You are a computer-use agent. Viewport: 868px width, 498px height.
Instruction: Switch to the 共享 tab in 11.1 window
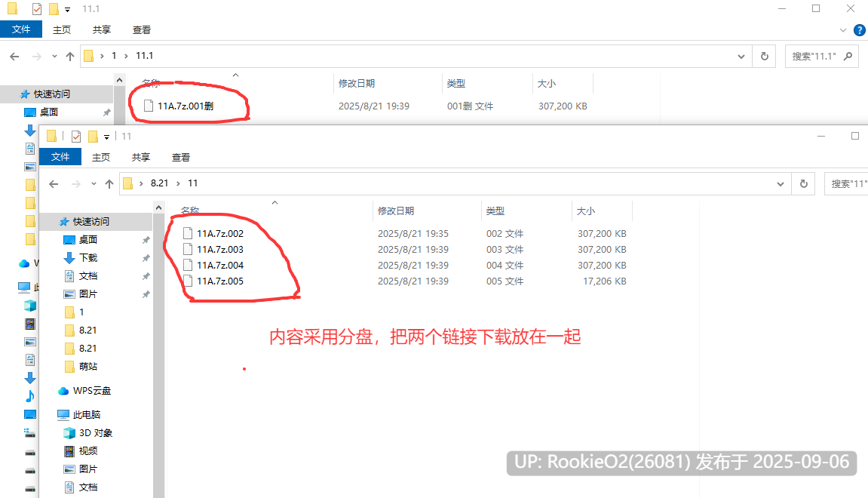click(101, 30)
